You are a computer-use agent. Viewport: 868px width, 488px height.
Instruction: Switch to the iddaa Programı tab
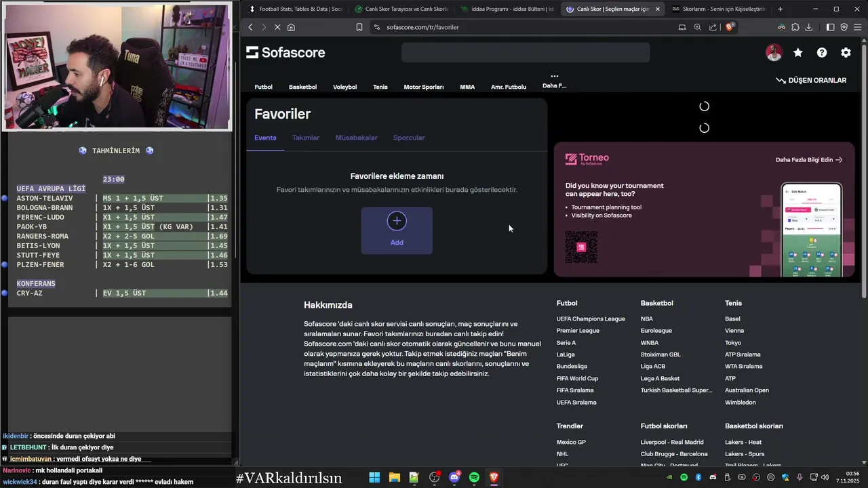point(507,9)
